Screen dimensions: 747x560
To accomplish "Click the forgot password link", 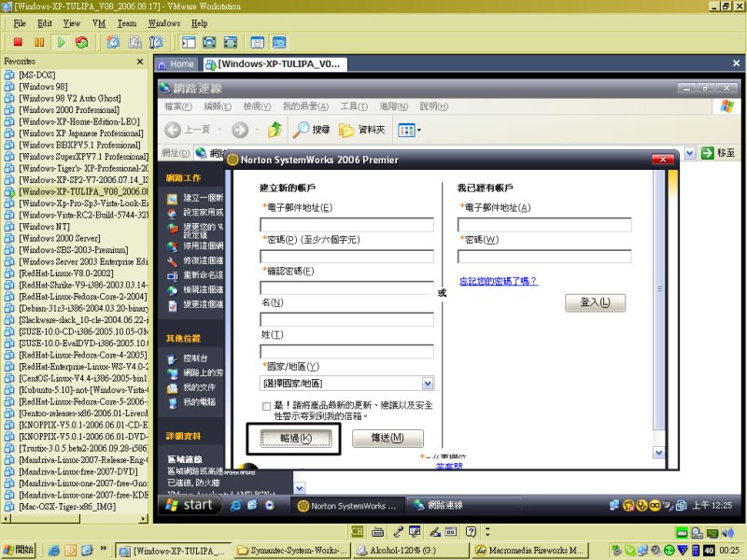I will click(499, 281).
